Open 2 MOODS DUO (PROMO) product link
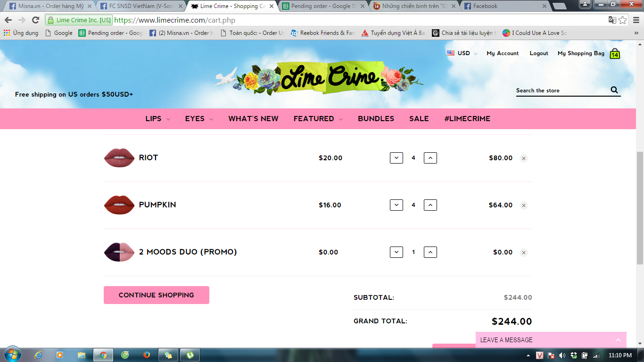Viewport: 644px width, 362px height. click(x=188, y=252)
